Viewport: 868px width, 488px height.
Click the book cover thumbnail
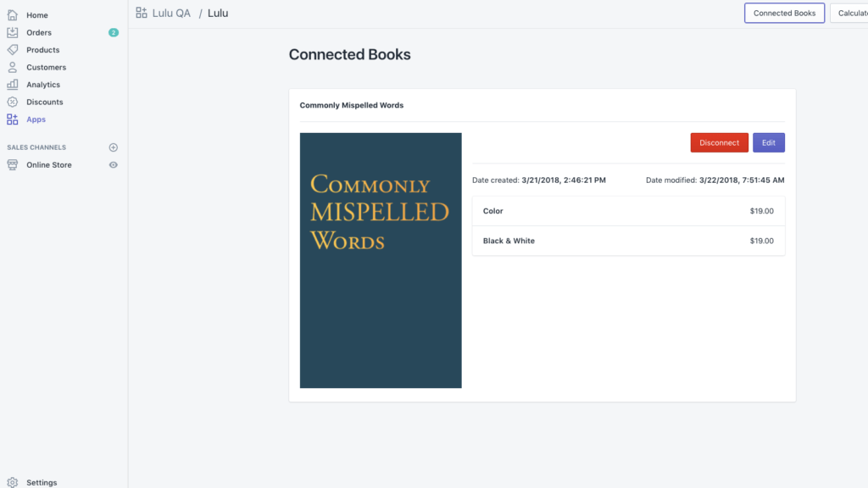tap(381, 259)
